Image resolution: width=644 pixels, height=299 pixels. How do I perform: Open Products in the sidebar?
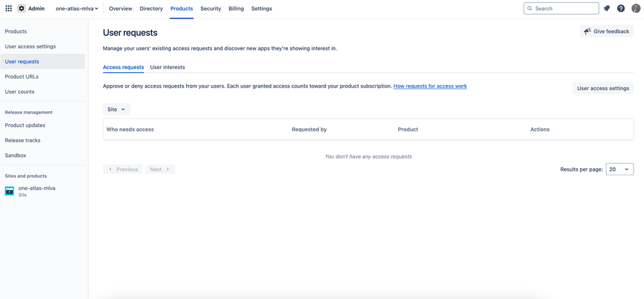pos(43,31)
